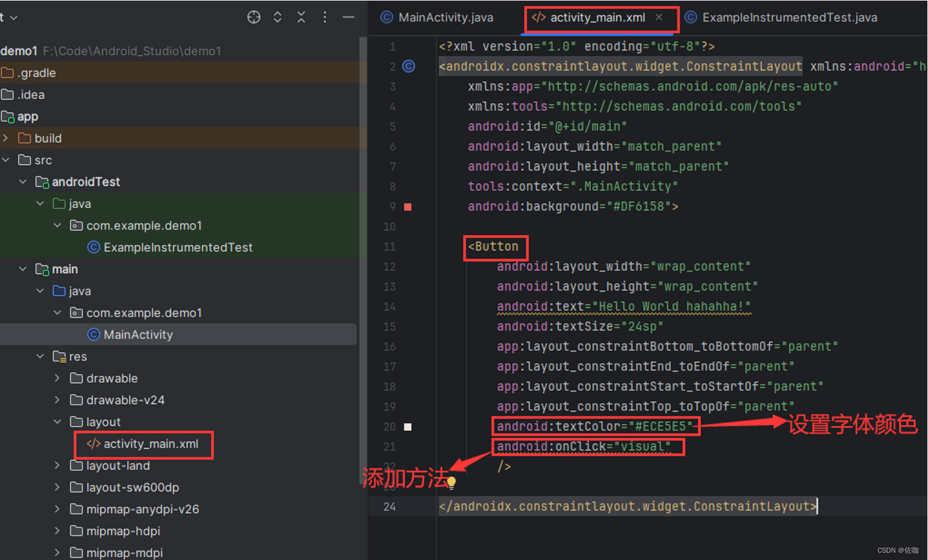Viewport: 928px width, 560px height.
Task: Click the Select Opened File target icon
Action: click(254, 17)
